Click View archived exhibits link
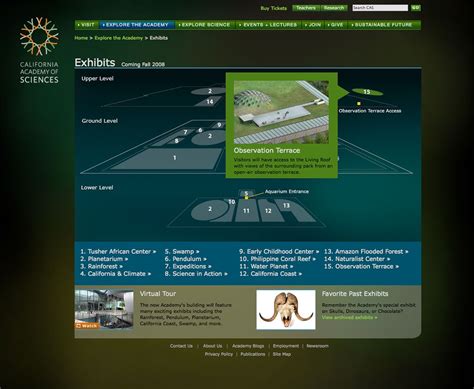This screenshot has width=474, height=389. tap(350, 317)
